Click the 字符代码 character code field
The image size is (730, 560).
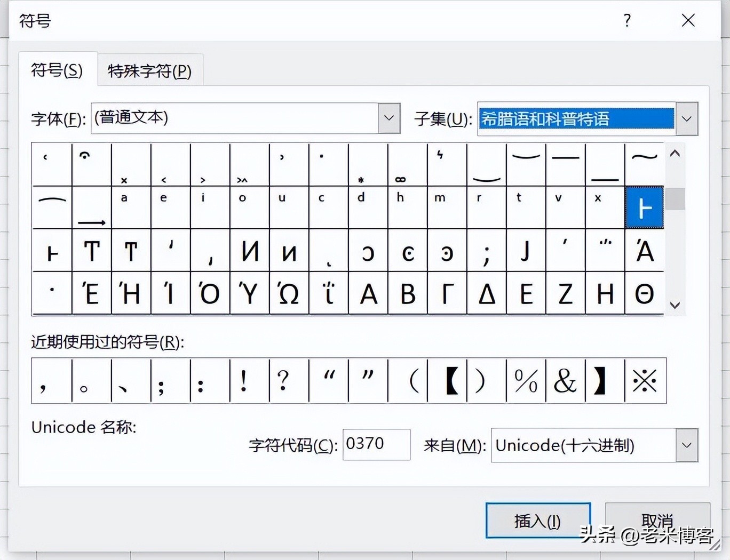(376, 444)
